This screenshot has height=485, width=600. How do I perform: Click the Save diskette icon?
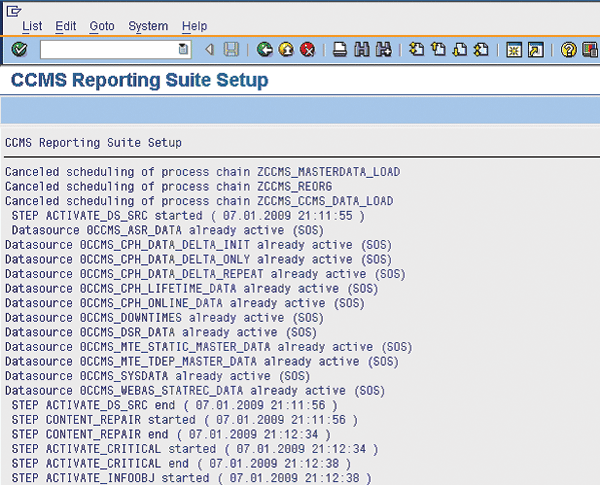[x=231, y=49]
